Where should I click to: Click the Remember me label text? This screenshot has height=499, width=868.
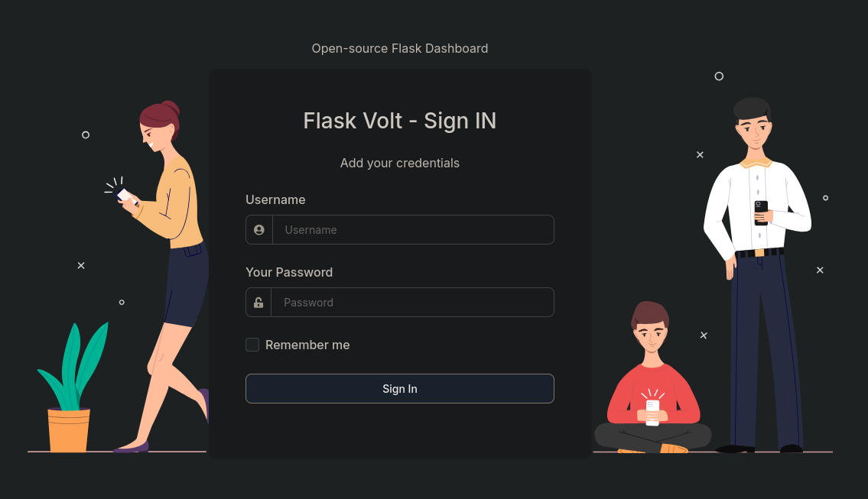coord(307,345)
